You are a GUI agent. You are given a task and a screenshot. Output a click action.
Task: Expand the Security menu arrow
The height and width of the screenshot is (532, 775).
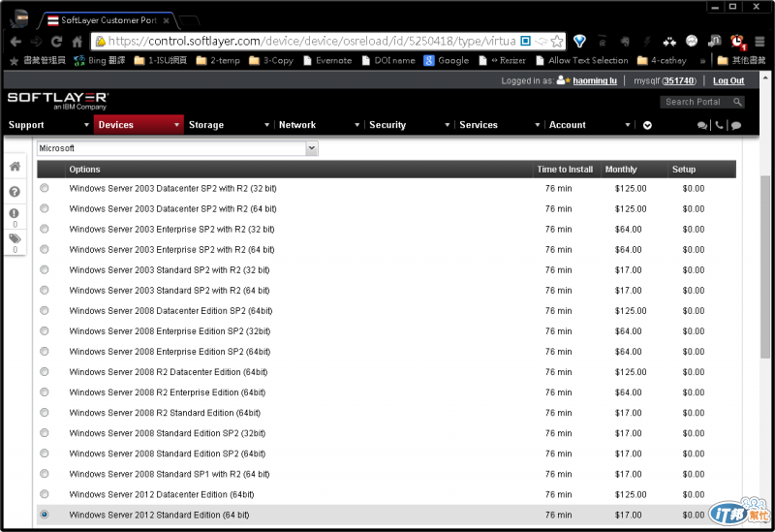click(448, 125)
